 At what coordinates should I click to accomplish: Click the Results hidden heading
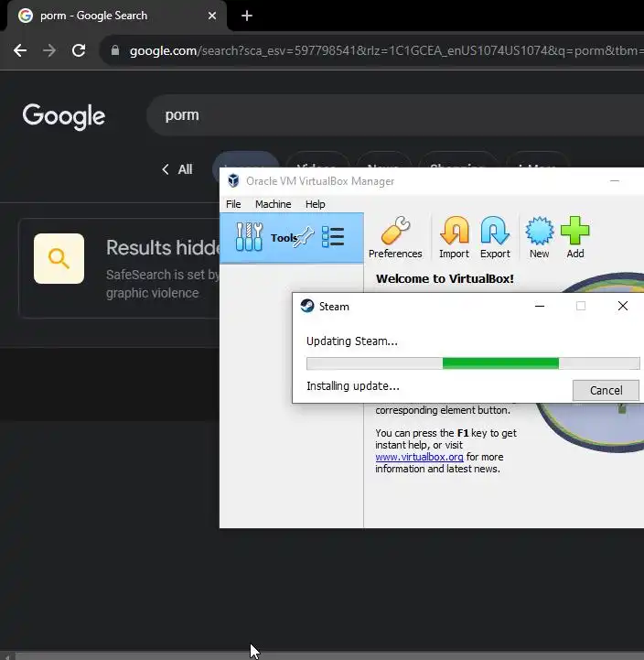[x=163, y=247]
